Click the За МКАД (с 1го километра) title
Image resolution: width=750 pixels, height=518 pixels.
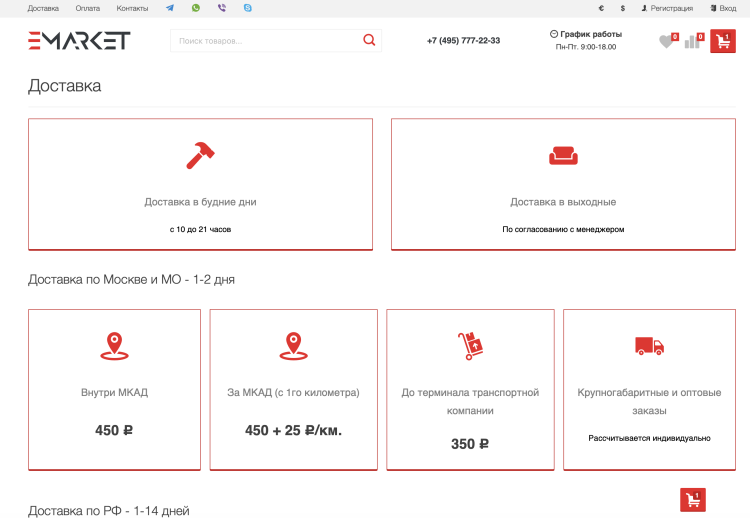[293, 393]
